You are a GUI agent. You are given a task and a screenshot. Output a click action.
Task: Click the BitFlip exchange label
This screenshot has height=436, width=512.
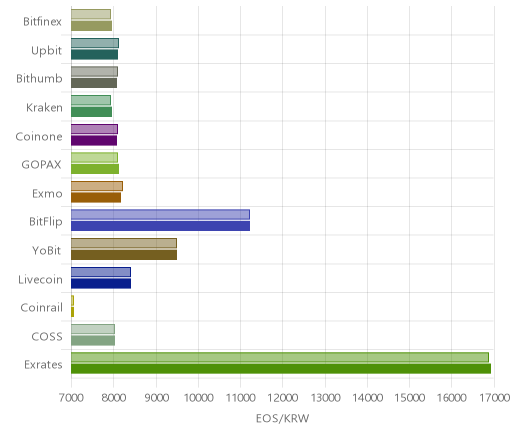[46, 222]
